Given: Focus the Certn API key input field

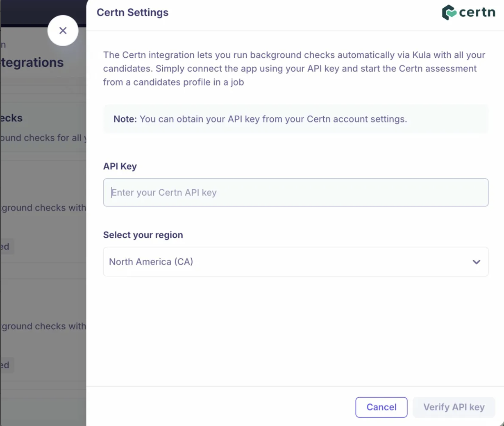Looking at the screenshot, I should click(295, 193).
